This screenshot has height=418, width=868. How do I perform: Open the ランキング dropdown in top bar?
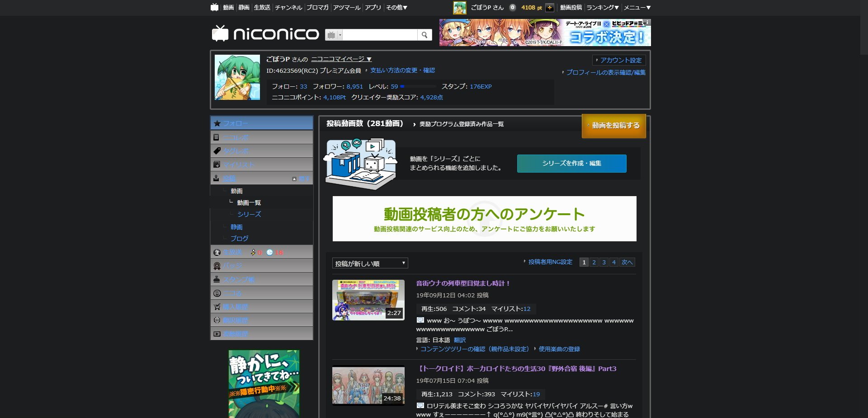603,7
